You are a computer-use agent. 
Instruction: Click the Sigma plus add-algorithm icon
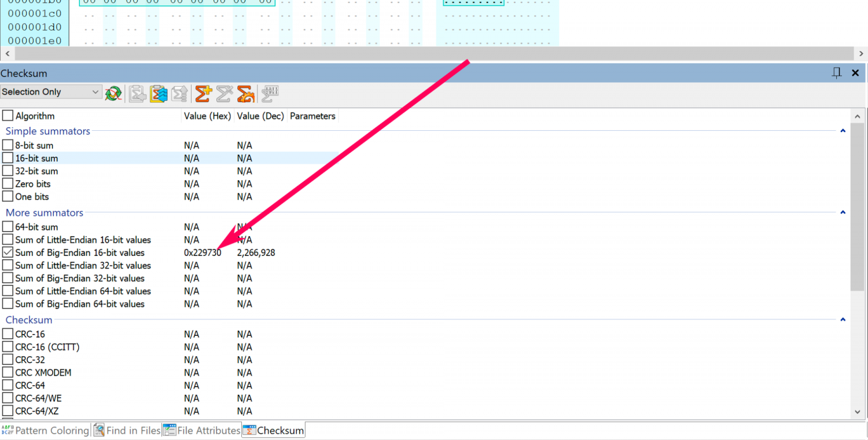pyautogui.click(x=203, y=93)
